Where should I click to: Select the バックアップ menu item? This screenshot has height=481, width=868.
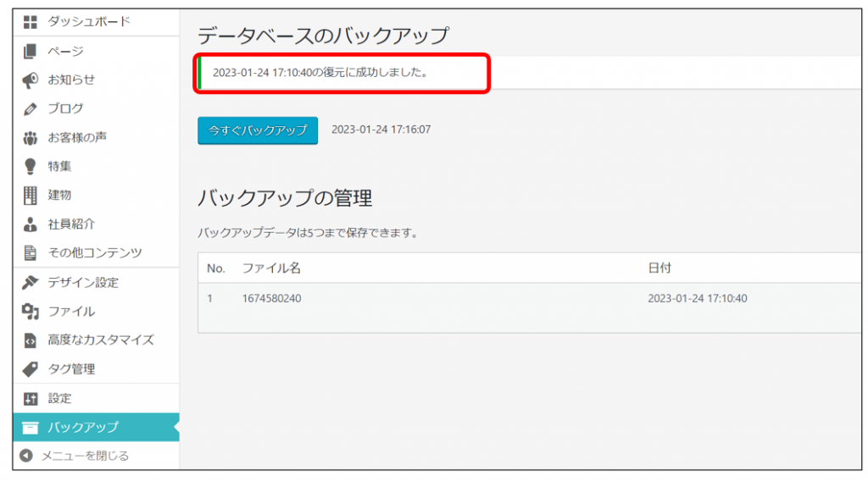tap(82, 428)
